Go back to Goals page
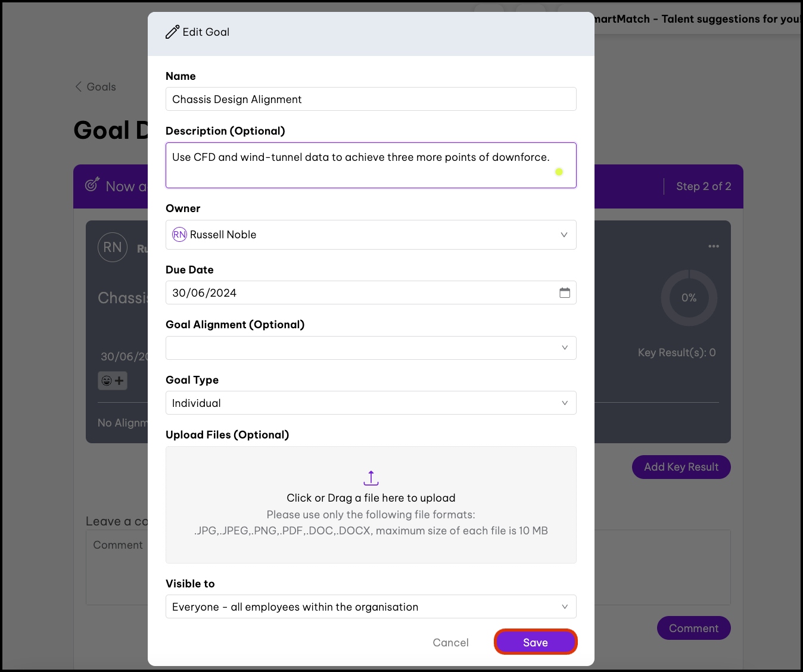This screenshot has height=672, width=803. point(95,87)
